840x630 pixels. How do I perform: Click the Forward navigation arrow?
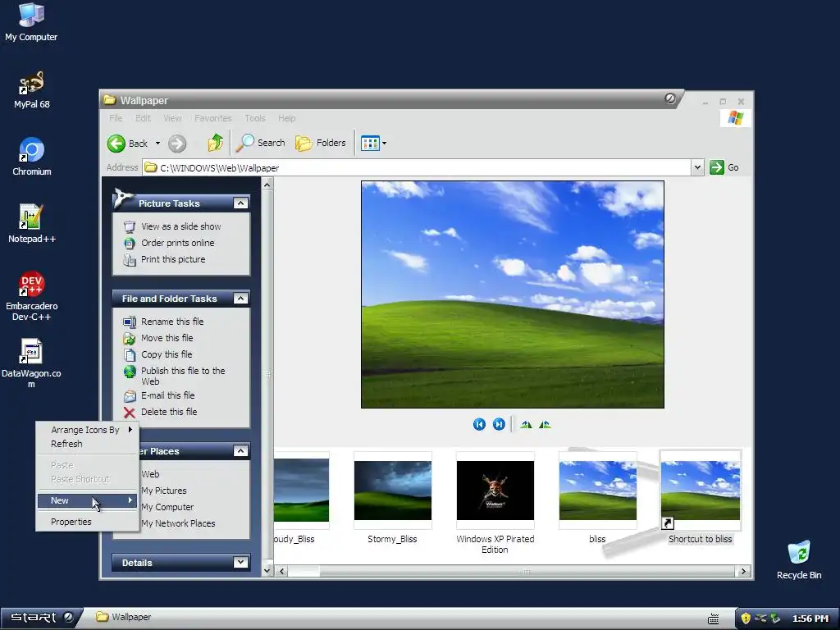coord(177,144)
